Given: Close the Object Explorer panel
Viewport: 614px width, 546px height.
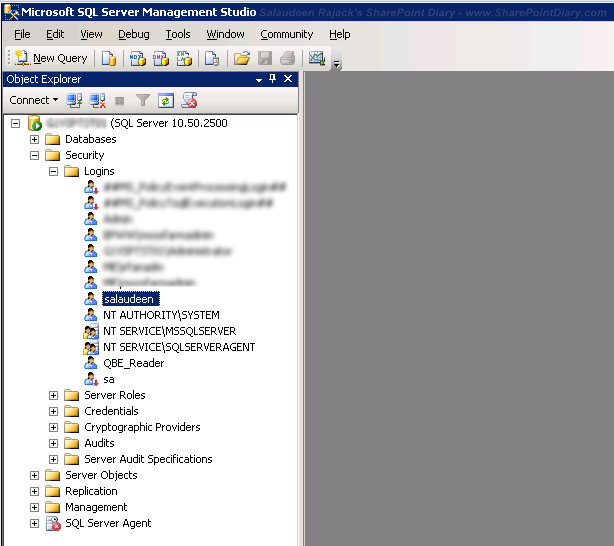Looking at the screenshot, I should tap(288, 79).
